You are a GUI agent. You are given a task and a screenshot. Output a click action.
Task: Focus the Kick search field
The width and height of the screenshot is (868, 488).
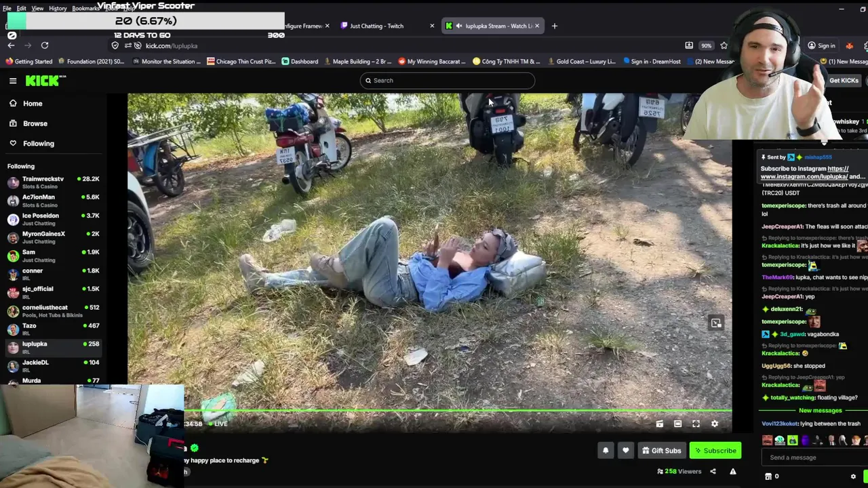[448, 81]
